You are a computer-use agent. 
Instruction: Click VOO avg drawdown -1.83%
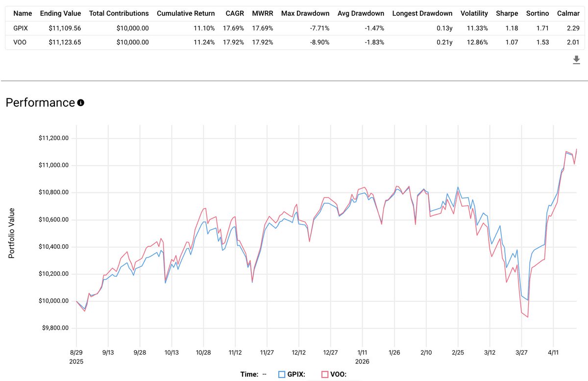374,42
